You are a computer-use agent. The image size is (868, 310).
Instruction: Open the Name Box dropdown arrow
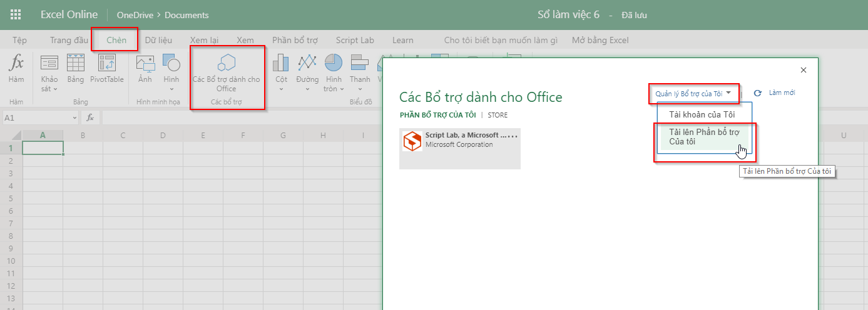point(74,117)
